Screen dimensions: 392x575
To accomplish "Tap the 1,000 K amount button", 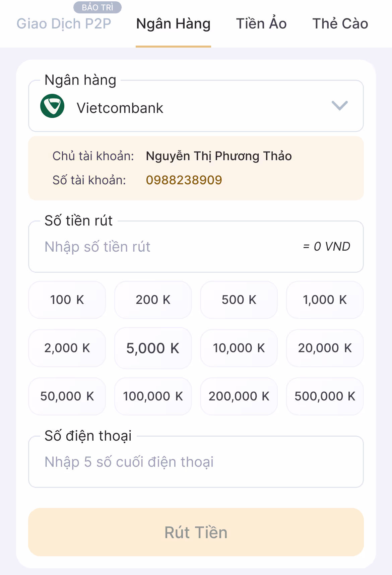I will pos(325,300).
